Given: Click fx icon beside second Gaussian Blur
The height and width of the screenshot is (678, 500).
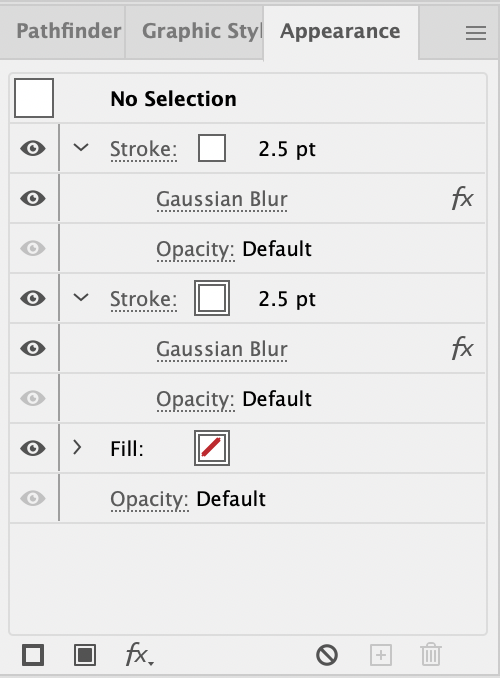Looking at the screenshot, I should click(x=462, y=348).
